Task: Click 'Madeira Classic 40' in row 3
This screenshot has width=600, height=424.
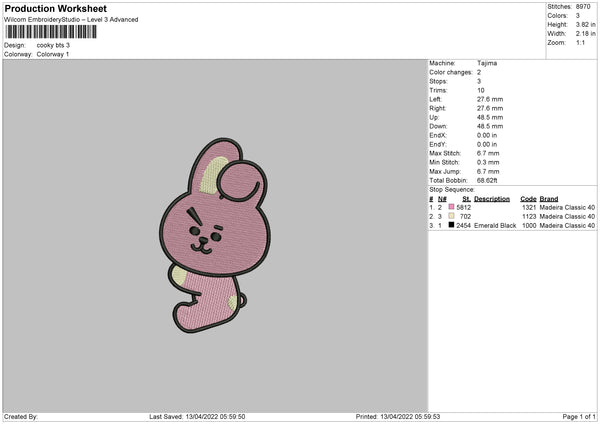Action: (567, 225)
